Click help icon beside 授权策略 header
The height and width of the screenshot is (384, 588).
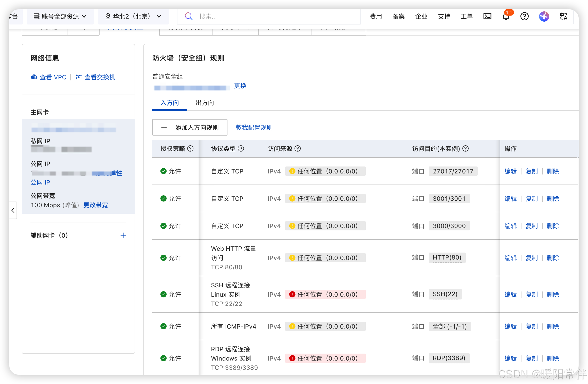point(190,148)
